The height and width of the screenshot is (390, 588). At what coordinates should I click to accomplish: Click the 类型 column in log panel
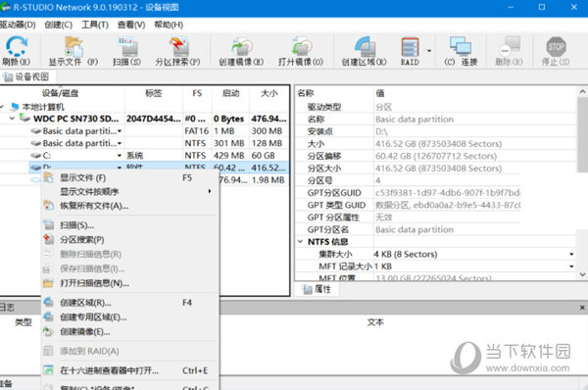tap(24, 322)
